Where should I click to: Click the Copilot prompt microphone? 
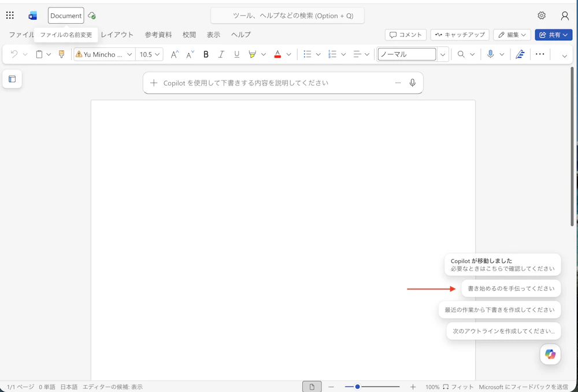pyautogui.click(x=413, y=83)
